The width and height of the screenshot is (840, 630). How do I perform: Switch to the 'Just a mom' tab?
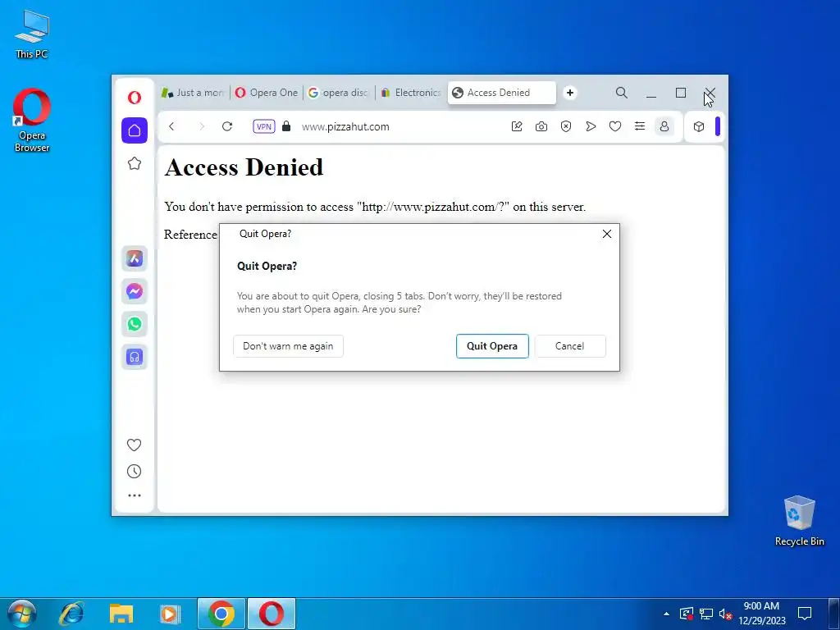point(193,93)
